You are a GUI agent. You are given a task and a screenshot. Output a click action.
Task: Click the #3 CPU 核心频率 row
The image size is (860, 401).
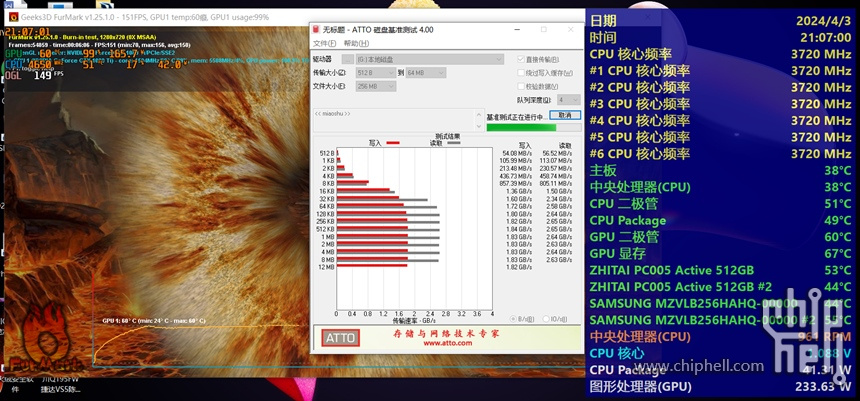720,104
